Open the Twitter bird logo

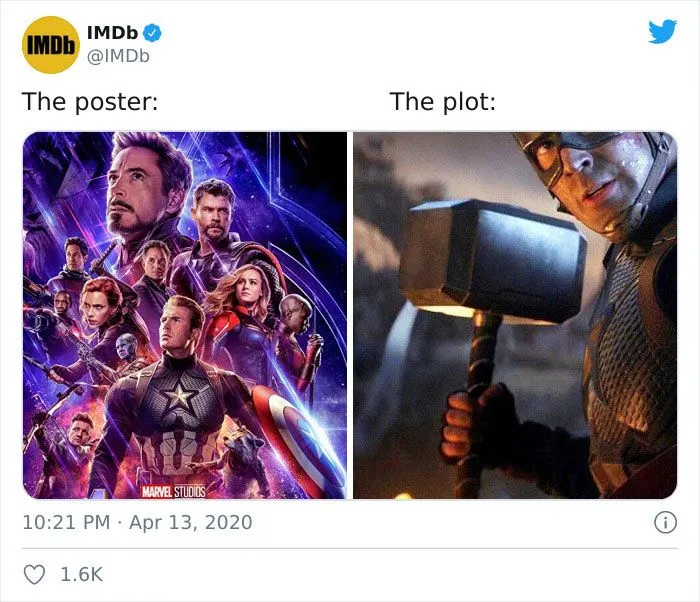tap(662, 31)
